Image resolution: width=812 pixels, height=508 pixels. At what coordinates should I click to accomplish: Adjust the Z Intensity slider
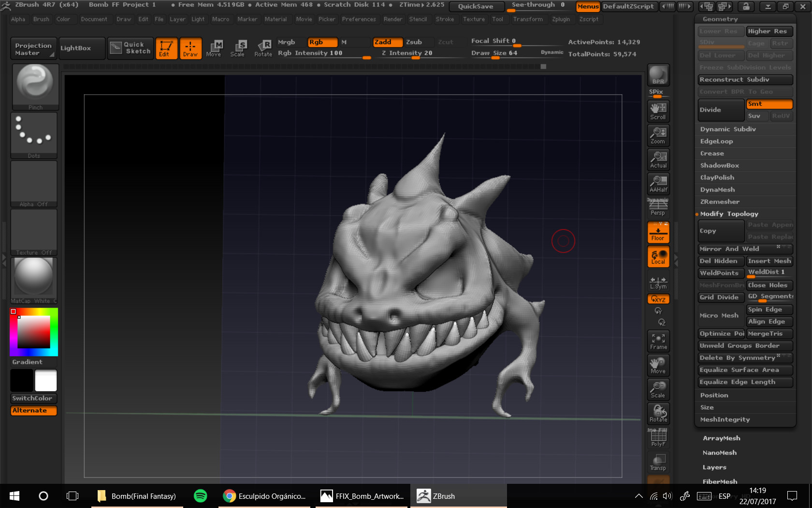420,54
